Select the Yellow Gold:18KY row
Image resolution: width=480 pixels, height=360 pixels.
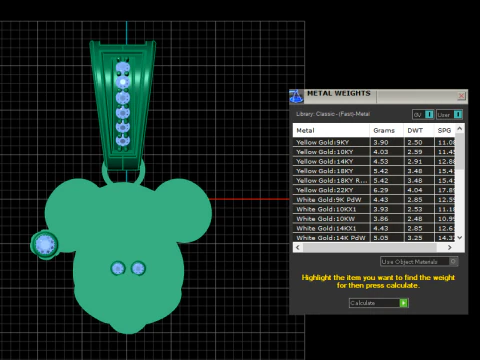pos(374,171)
